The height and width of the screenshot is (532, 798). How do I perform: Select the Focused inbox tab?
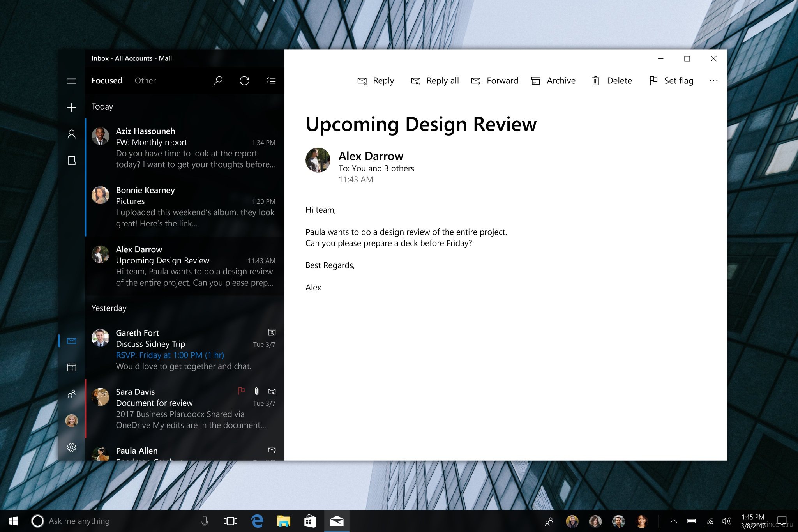click(107, 81)
